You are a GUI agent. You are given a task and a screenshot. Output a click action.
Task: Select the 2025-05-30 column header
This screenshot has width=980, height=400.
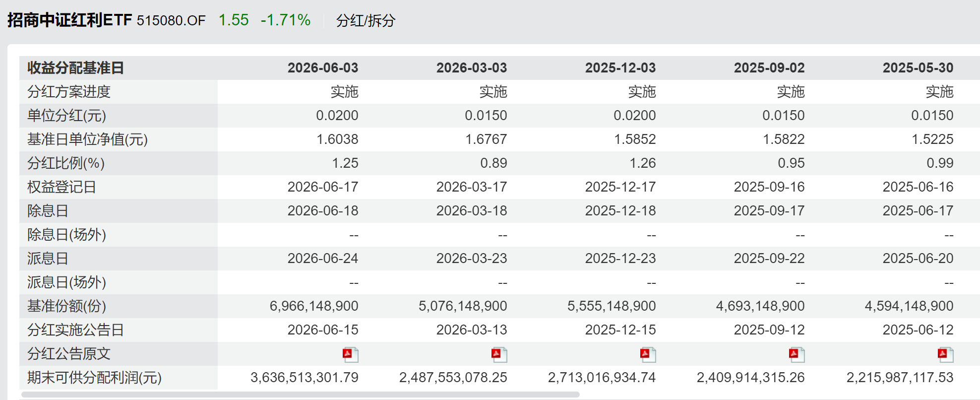[918, 68]
